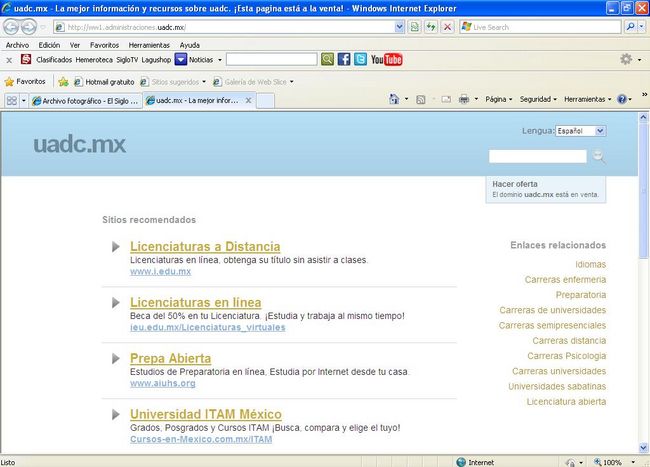Refresh the page using the address bar button
This screenshot has height=467, width=650.
(x=429, y=27)
